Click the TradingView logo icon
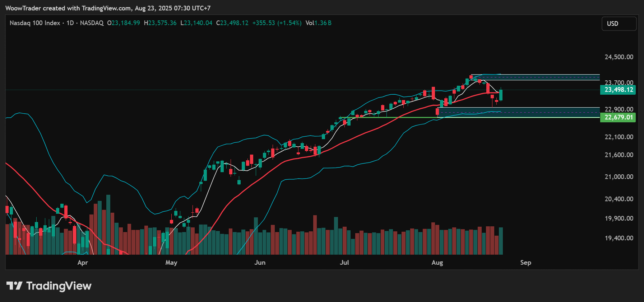Image resolution: width=644 pixels, height=302 pixels. click(14, 286)
